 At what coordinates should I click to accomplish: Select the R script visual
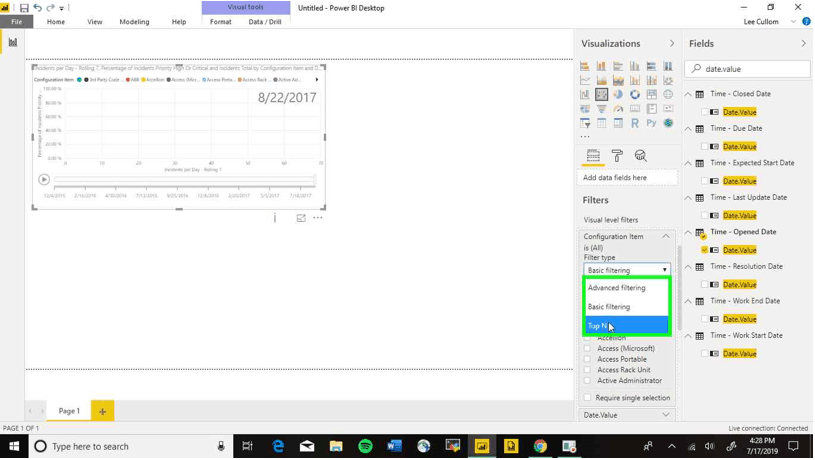[x=635, y=123]
